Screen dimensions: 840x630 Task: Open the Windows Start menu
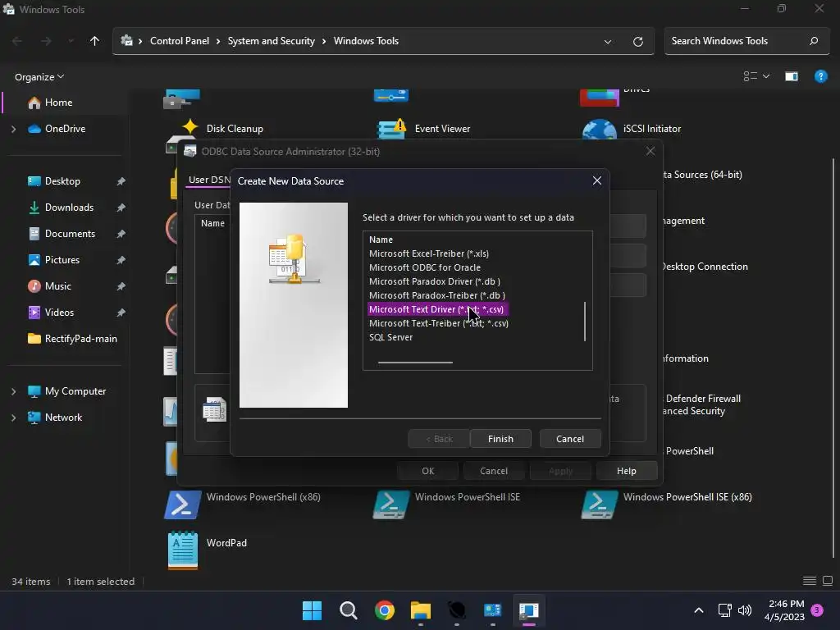click(312, 610)
